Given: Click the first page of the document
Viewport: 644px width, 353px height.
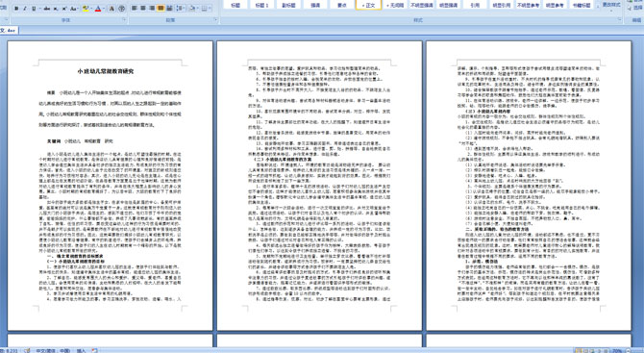Looking at the screenshot, I should (x=111, y=186).
